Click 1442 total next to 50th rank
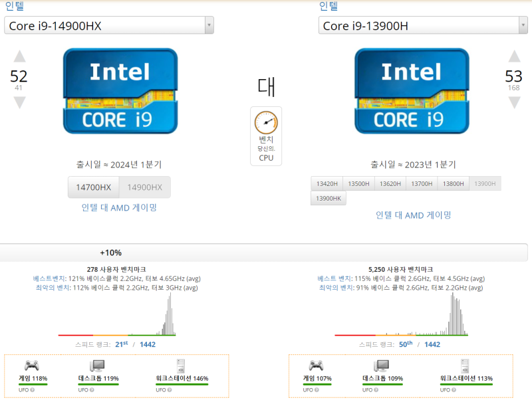The height and width of the screenshot is (400, 532). coord(432,344)
